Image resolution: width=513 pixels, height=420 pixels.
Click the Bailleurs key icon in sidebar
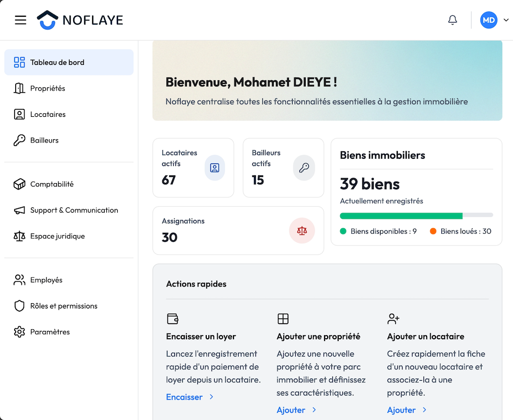coord(19,140)
